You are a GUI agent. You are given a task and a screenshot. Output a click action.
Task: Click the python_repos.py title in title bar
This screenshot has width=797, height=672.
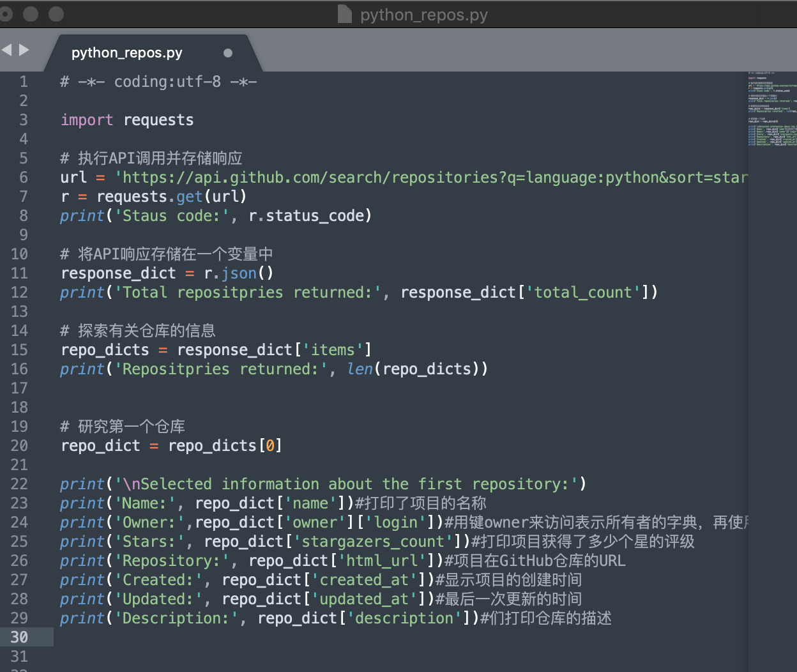(424, 15)
